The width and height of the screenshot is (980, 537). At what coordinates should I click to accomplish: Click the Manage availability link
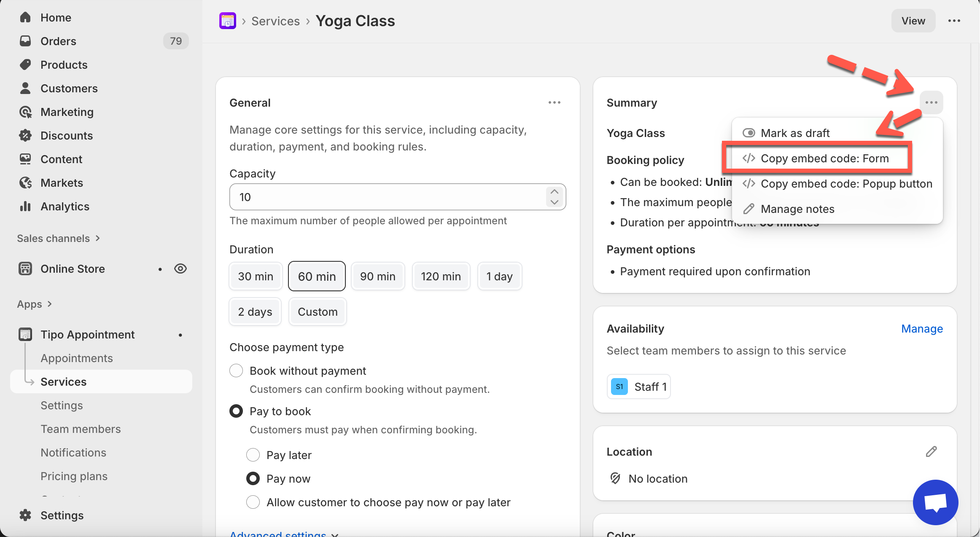[x=922, y=329]
